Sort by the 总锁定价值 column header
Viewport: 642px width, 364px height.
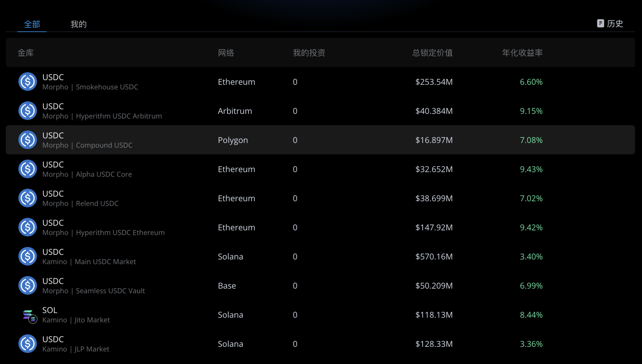(432, 53)
